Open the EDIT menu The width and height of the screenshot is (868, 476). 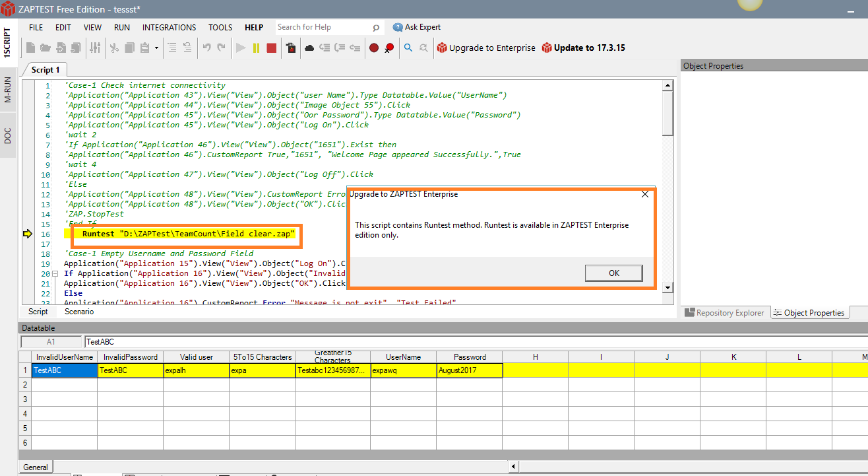pos(63,27)
